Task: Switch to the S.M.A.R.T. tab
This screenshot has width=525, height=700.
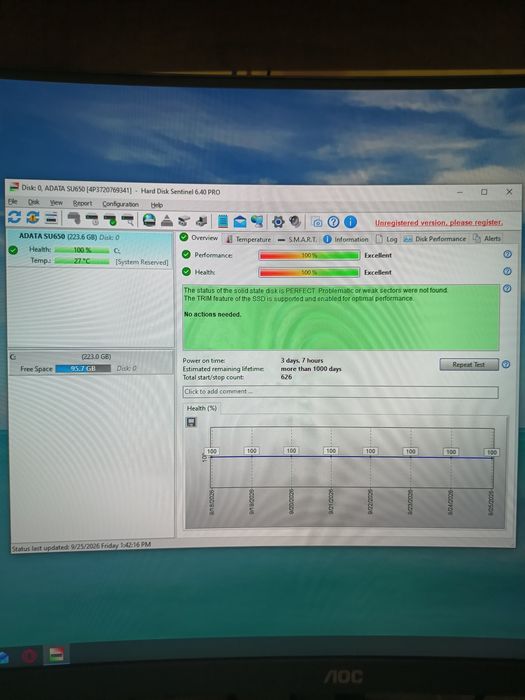Action: pyautogui.click(x=297, y=239)
